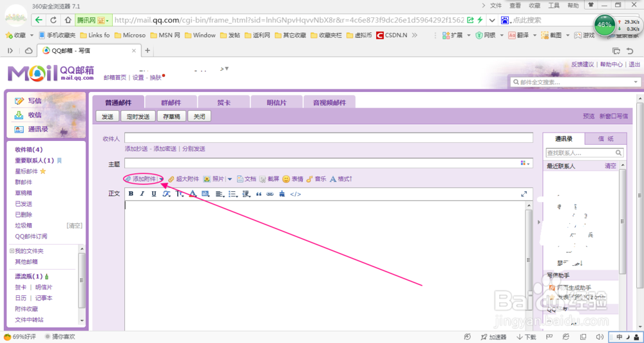
Task: Open the font color picker
Action: click(x=193, y=194)
